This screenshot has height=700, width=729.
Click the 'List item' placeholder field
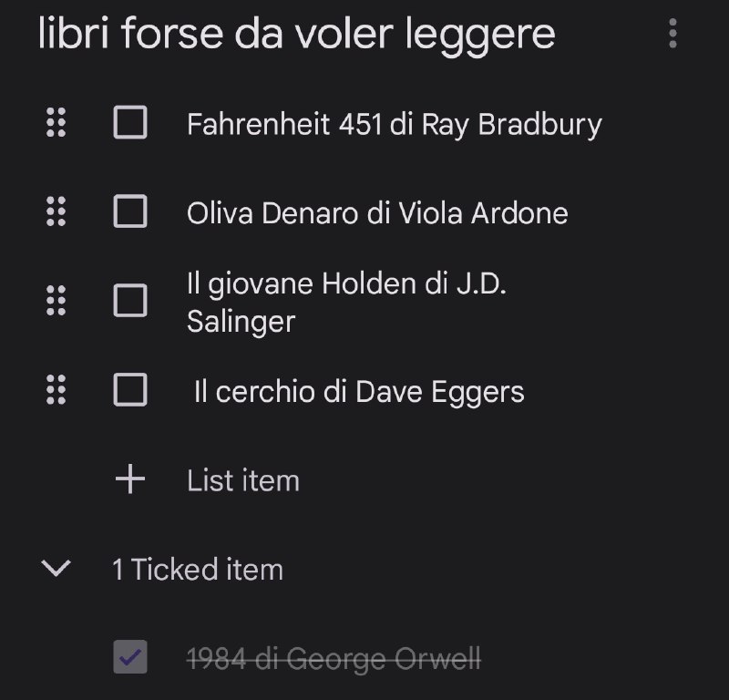pos(243,480)
